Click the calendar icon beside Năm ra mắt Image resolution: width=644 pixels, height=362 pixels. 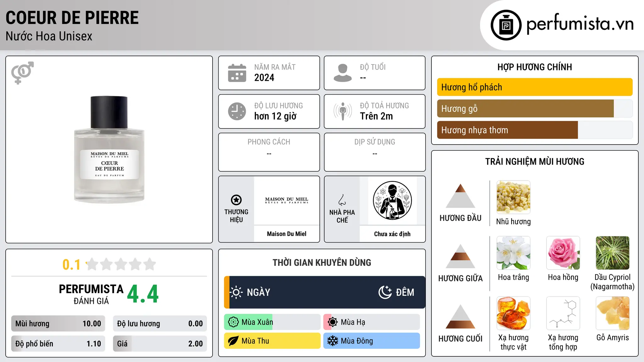point(237,73)
